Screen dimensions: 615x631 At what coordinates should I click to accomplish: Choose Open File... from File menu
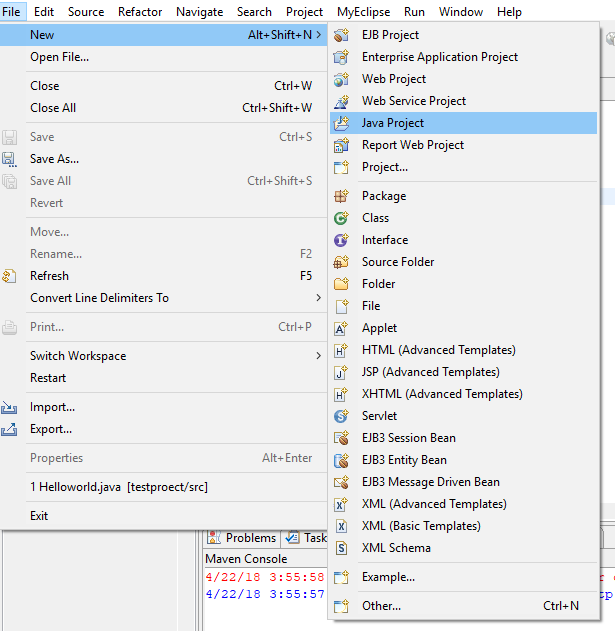coord(163,57)
